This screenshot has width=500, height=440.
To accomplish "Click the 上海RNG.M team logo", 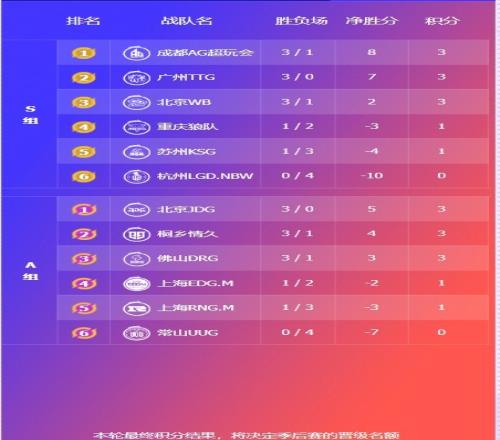I will [136, 308].
